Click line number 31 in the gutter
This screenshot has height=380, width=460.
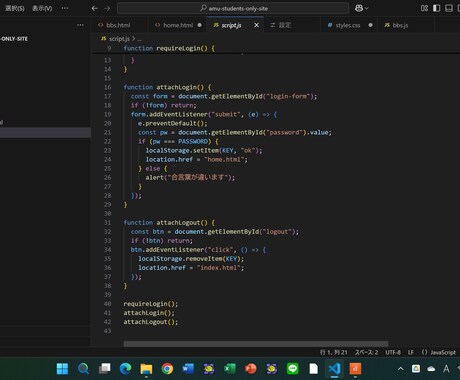coord(107,223)
